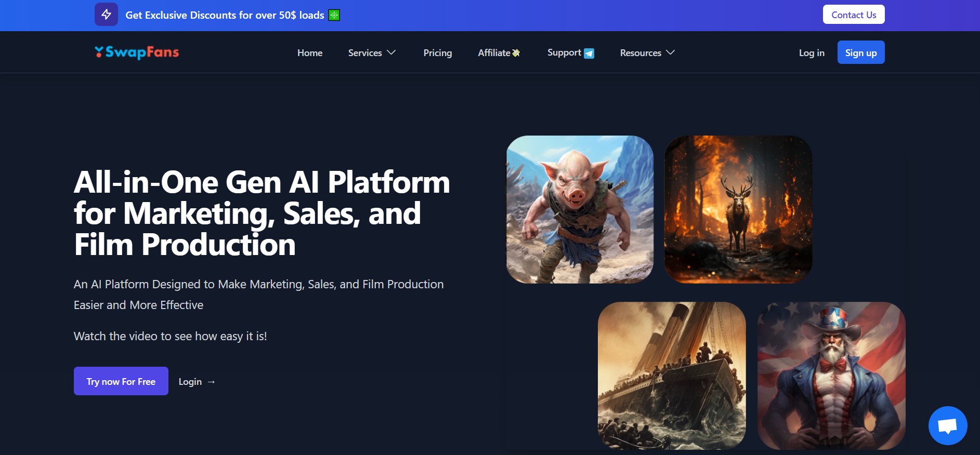
Task: Select the burning forest deer image
Action: pos(738,209)
